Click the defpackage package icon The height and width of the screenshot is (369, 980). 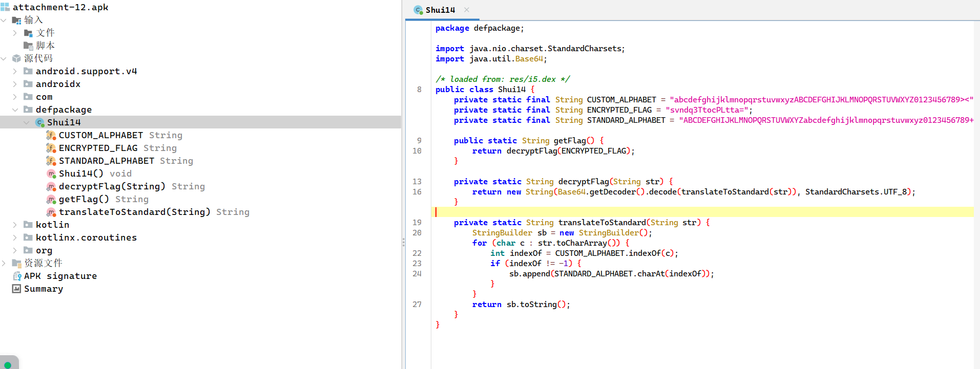(x=28, y=110)
